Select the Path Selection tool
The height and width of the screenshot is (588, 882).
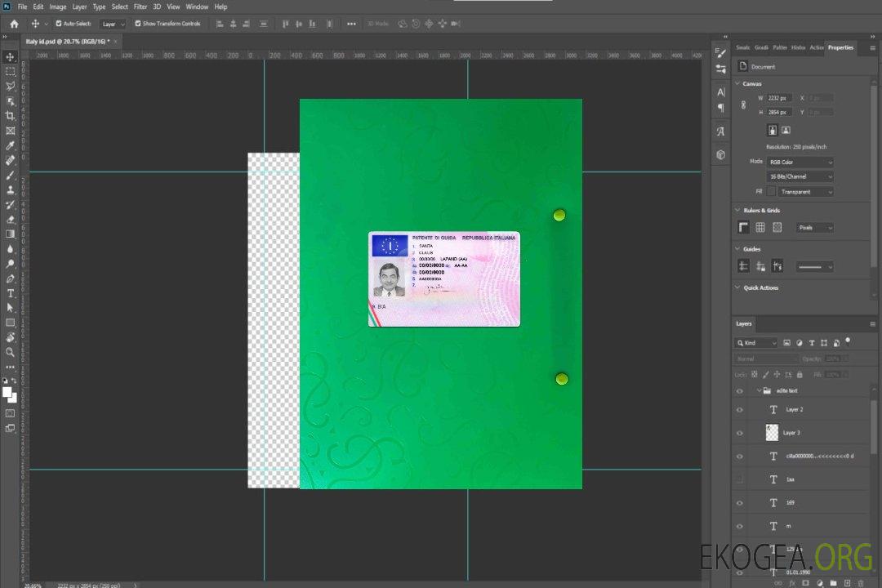10,308
